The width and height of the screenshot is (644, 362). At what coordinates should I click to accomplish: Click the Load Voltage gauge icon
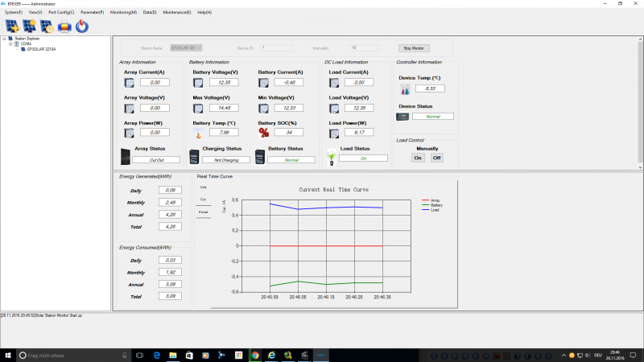click(x=334, y=109)
